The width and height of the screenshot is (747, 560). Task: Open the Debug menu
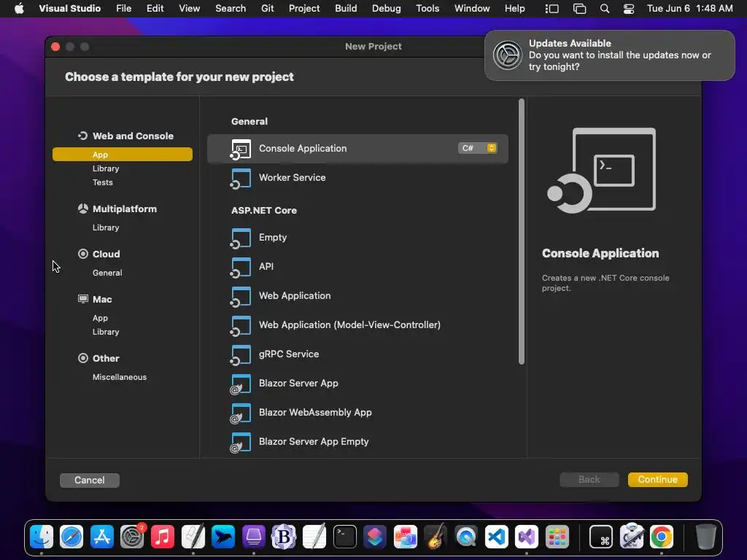387,9
